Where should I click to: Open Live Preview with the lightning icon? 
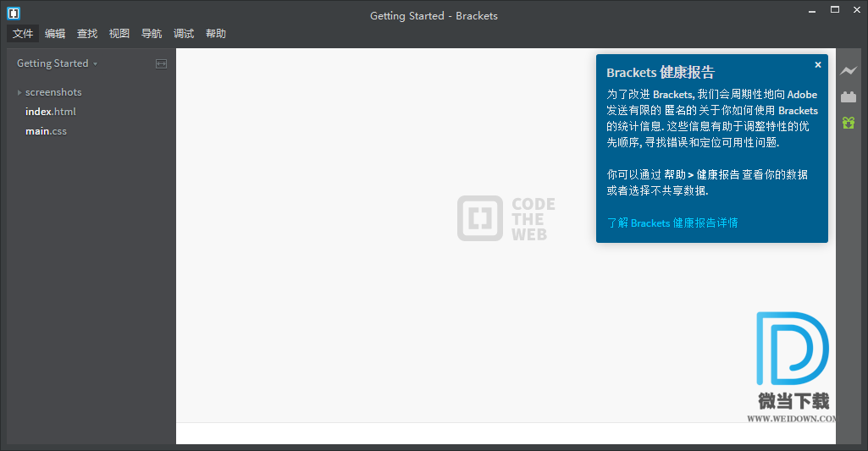point(848,71)
